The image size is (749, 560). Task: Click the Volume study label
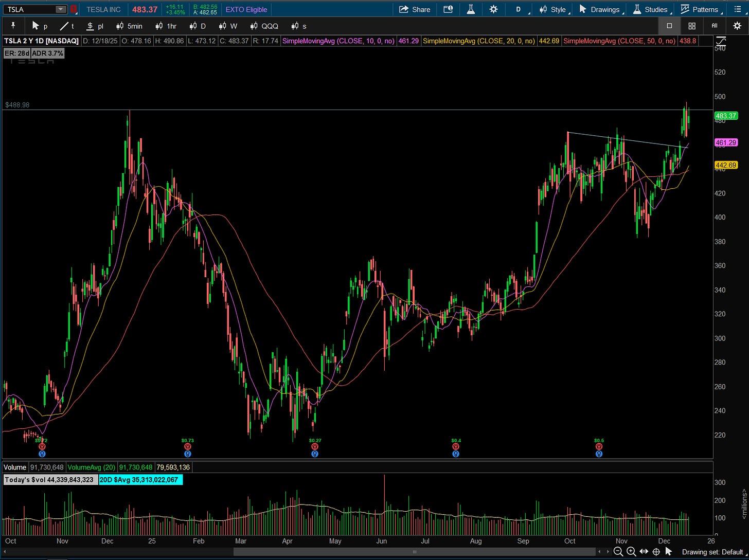click(x=15, y=467)
